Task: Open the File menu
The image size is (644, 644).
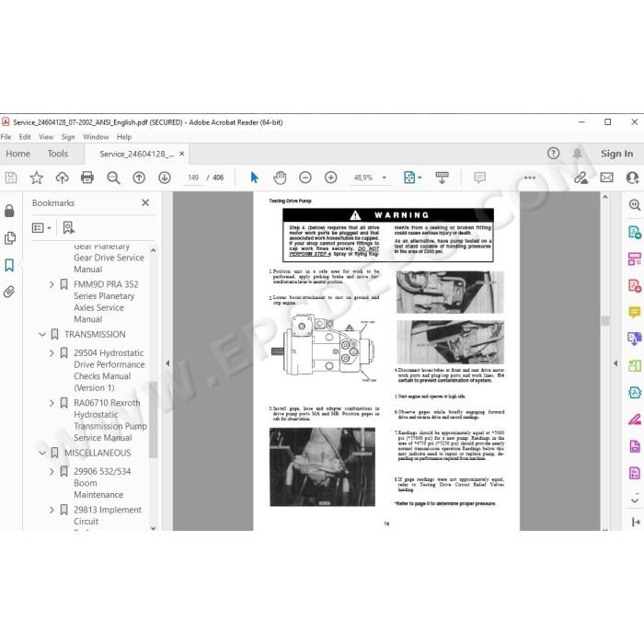Action: (6, 137)
